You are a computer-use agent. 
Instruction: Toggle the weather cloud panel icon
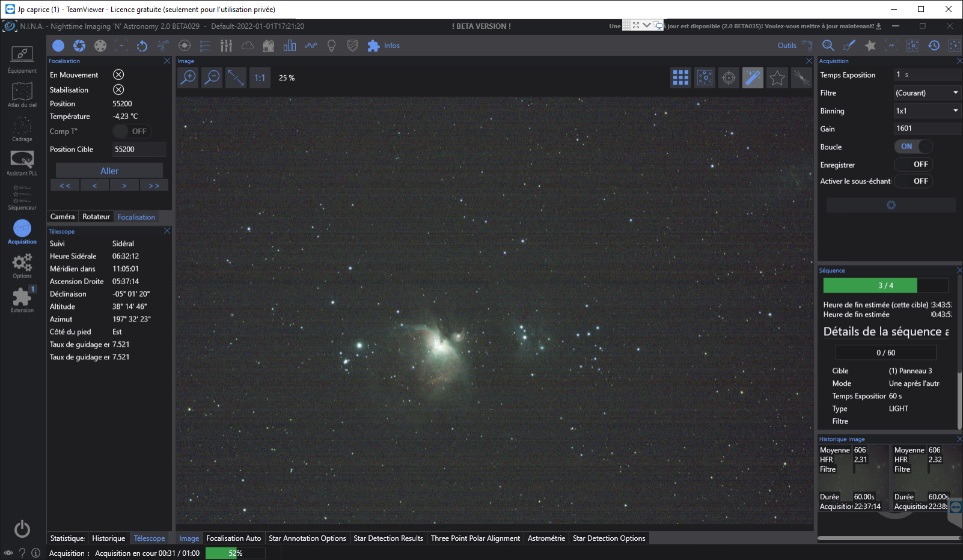[x=247, y=46]
